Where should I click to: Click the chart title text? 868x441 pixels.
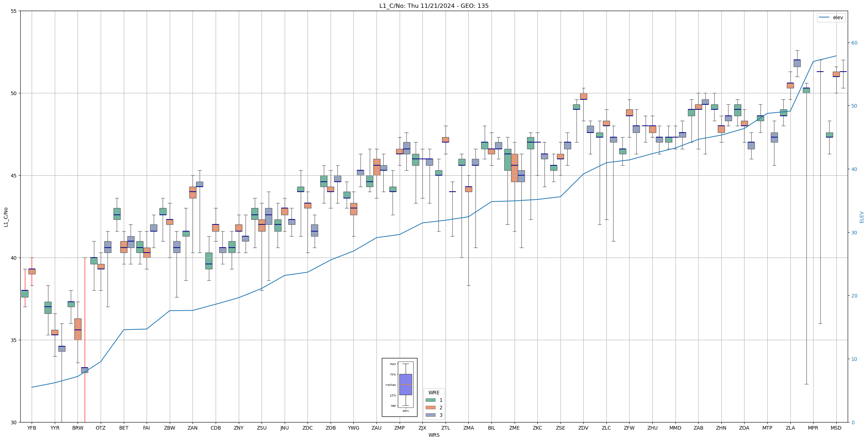[434, 6]
